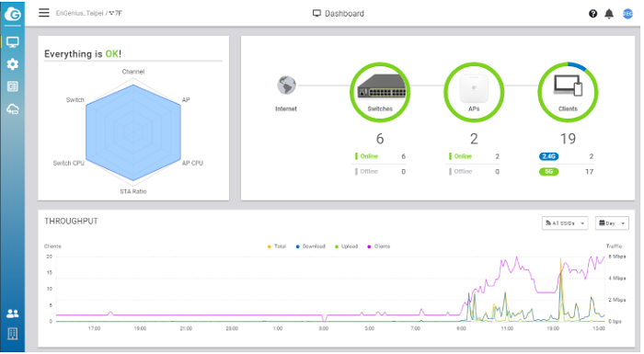Click the APs device circle
This screenshot has width=644, height=354.
[x=474, y=92]
